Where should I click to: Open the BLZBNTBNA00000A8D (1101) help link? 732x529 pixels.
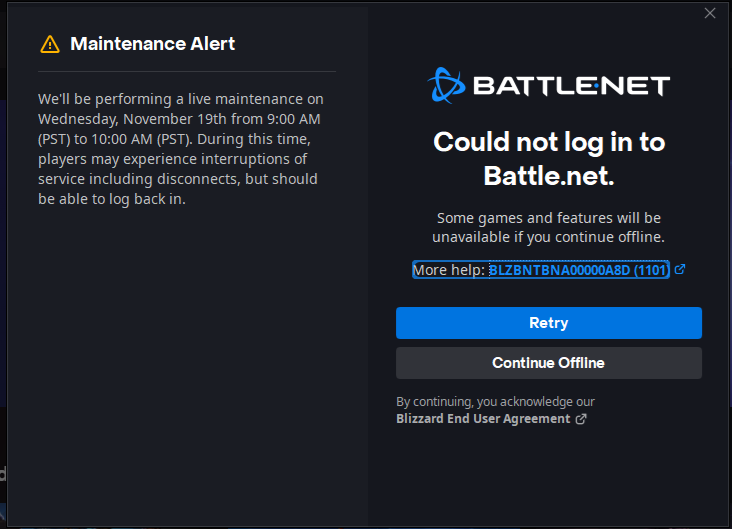click(x=579, y=270)
